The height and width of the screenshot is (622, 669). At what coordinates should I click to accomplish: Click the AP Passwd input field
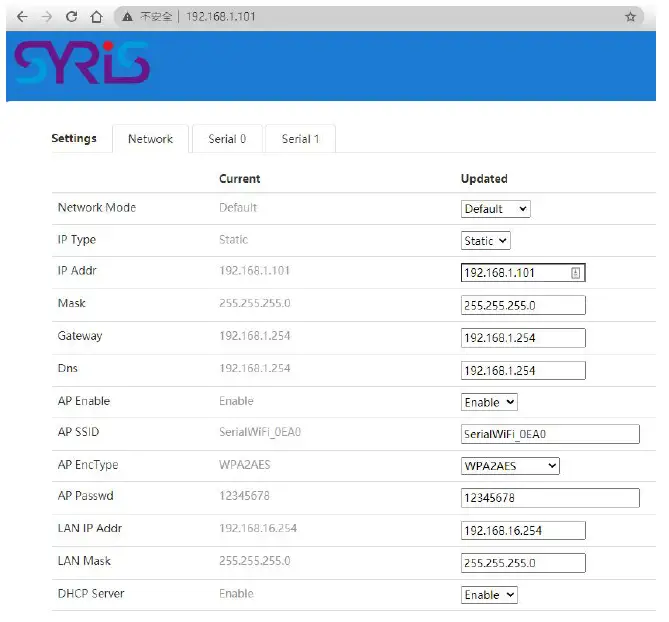point(550,498)
